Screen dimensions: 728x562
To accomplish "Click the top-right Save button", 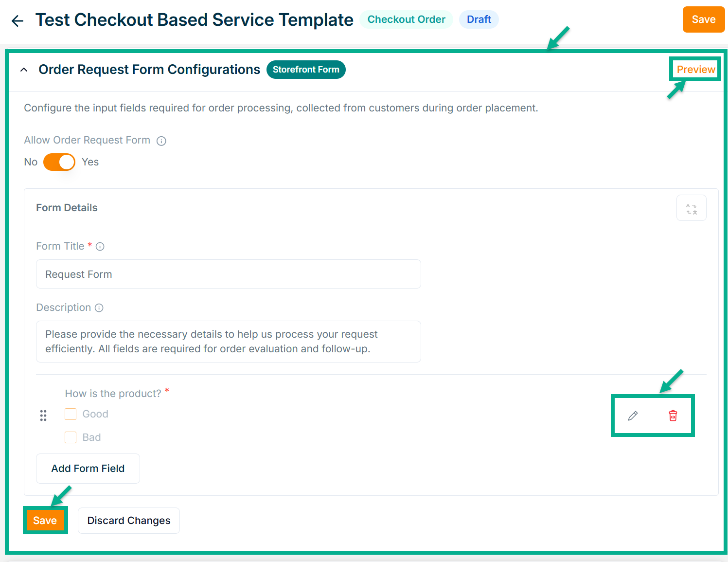I will [x=703, y=19].
